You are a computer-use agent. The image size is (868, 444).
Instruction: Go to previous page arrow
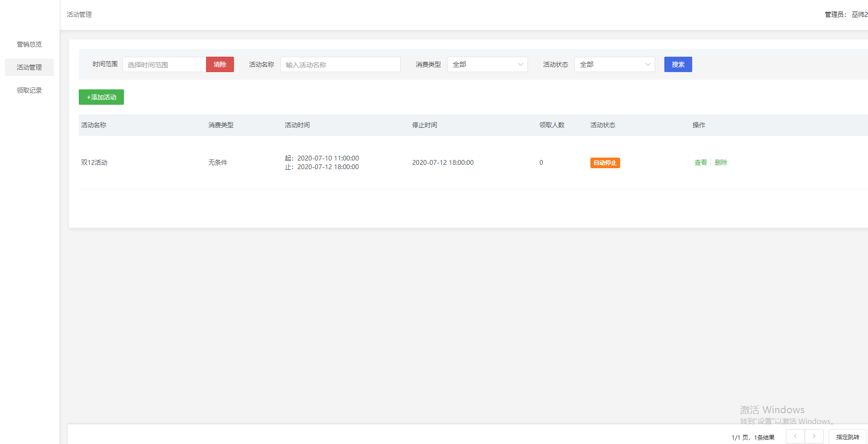click(795, 436)
